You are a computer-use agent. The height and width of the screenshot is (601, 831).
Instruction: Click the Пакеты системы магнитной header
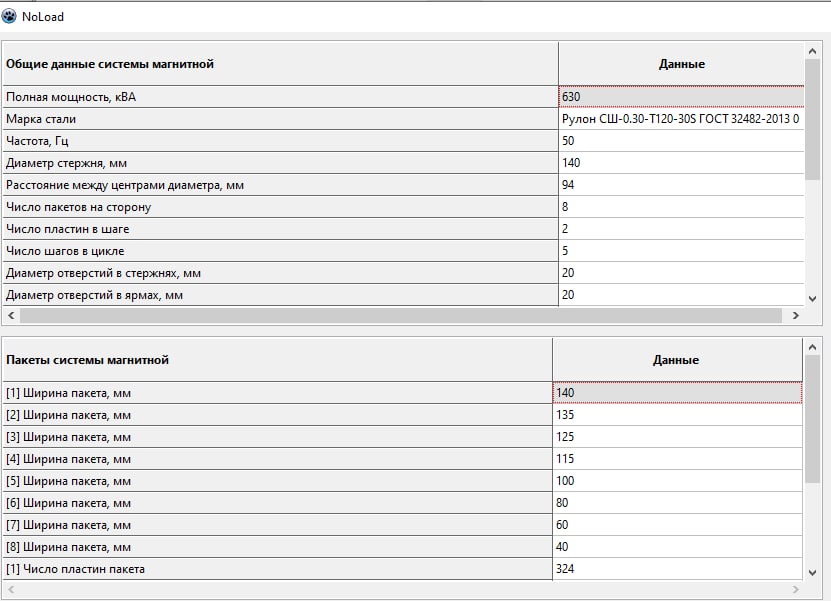click(277, 360)
